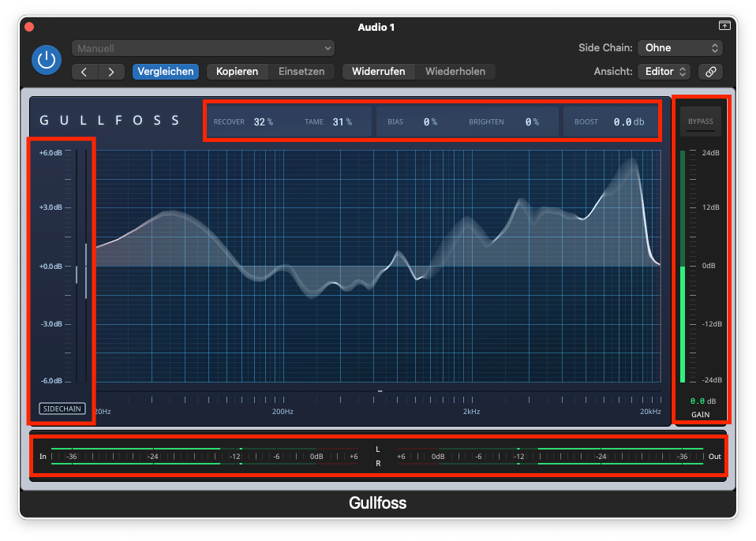Screen dimensions: 756x541
Task: Toggle the SIDECHAIN button
Action: 62,409
